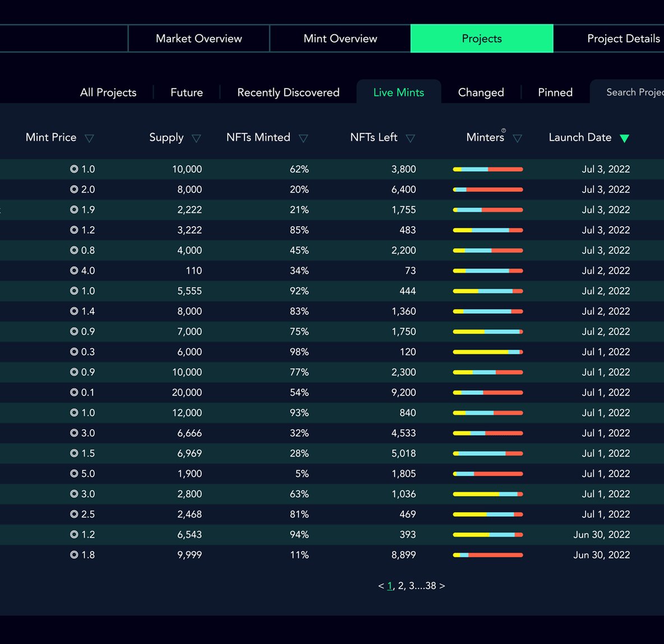Click SOL icon beside price 5.0
The width and height of the screenshot is (664, 644).
coord(74,474)
